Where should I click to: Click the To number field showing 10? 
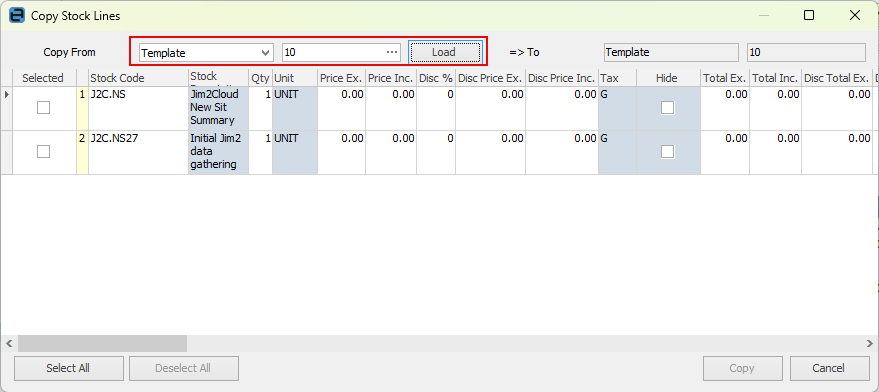pyautogui.click(x=806, y=52)
